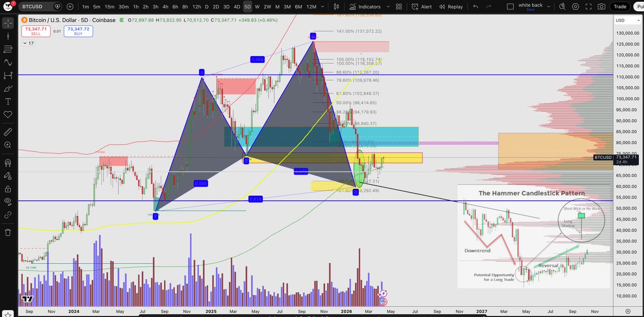The width and height of the screenshot is (644, 317).
Task: Click the 0.818 ratio label on pattern
Action: [256, 199]
